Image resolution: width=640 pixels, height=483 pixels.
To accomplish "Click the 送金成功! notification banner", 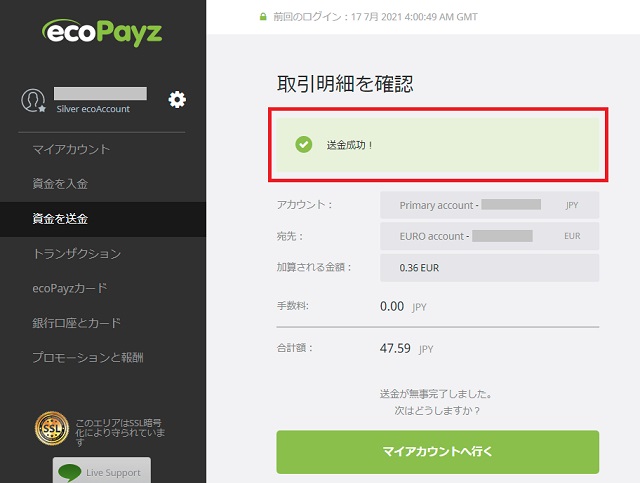I will click(x=437, y=145).
